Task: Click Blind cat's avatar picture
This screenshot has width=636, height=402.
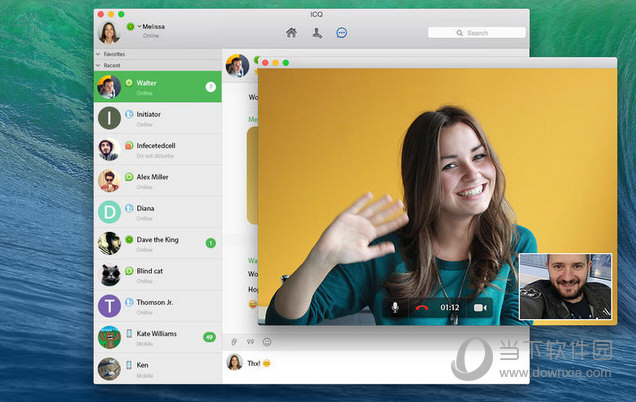Action: pyautogui.click(x=109, y=275)
